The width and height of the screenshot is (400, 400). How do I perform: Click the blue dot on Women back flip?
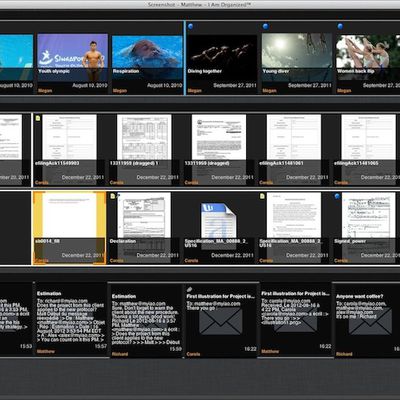coord(340,26)
